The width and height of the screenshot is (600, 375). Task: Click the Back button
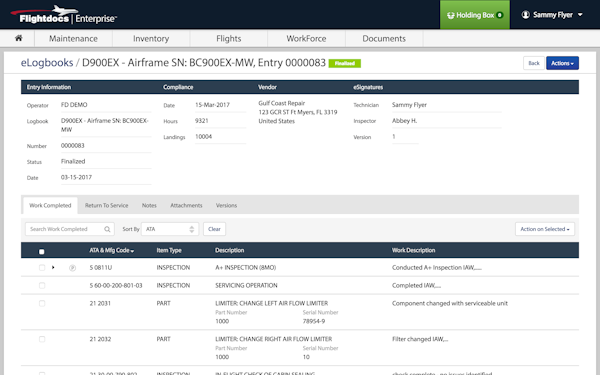point(534,63)
